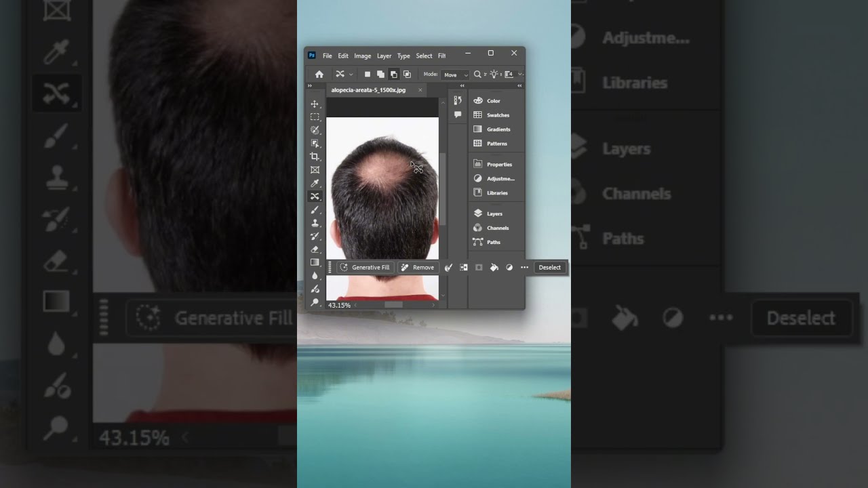Open more options ellipsis in taskbar
The width and height of the screenshot is (868, 488).
(x=524, y=268)
